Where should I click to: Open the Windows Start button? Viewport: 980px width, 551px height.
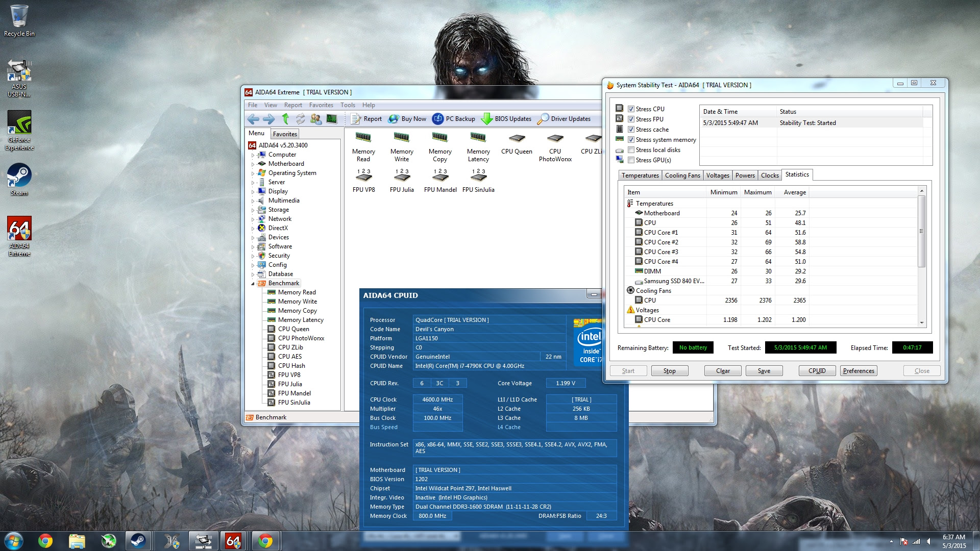[14, 541]
